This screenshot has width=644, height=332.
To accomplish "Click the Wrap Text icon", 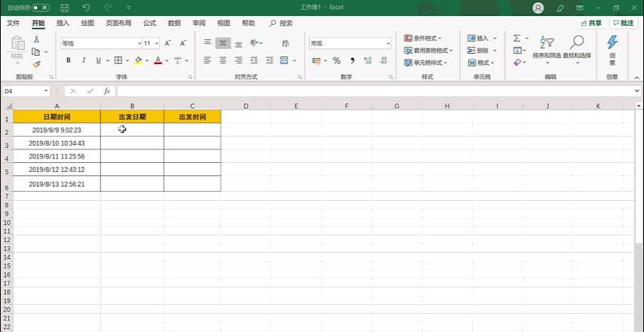I will 286,43.
